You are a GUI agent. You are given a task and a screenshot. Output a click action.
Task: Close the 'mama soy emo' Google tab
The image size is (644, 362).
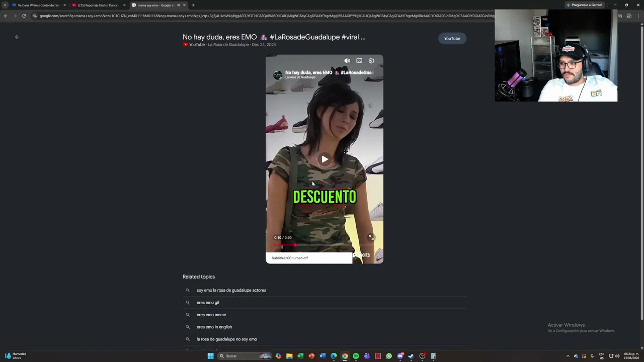(184, 5)
